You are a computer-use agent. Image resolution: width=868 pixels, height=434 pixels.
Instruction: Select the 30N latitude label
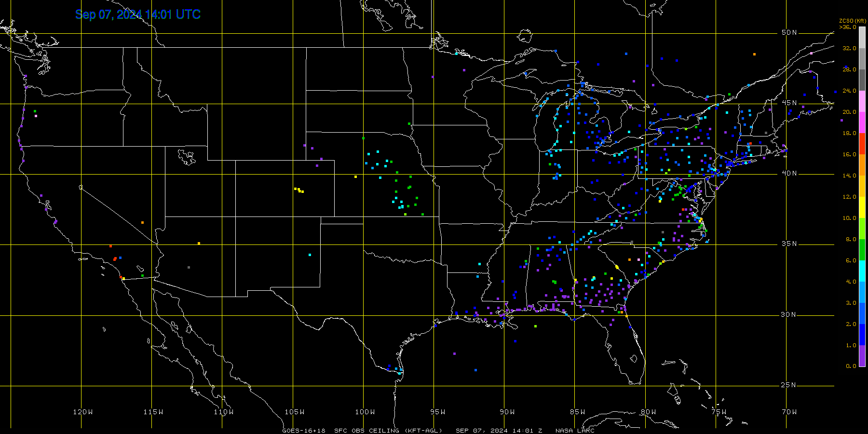coord(789,314)
